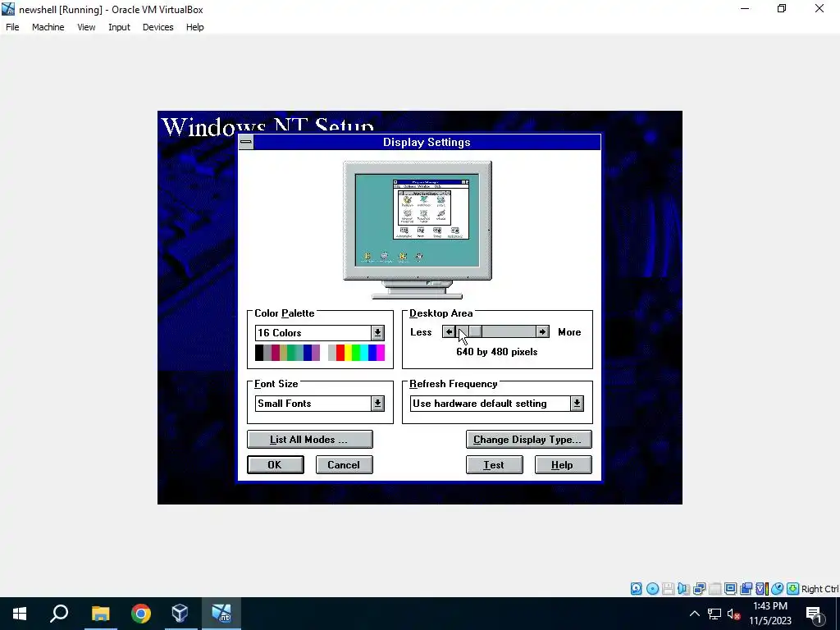The image size is (840, 630).
Task: Open the VirtualBox View menu
Action: click(x=86, y=27)
